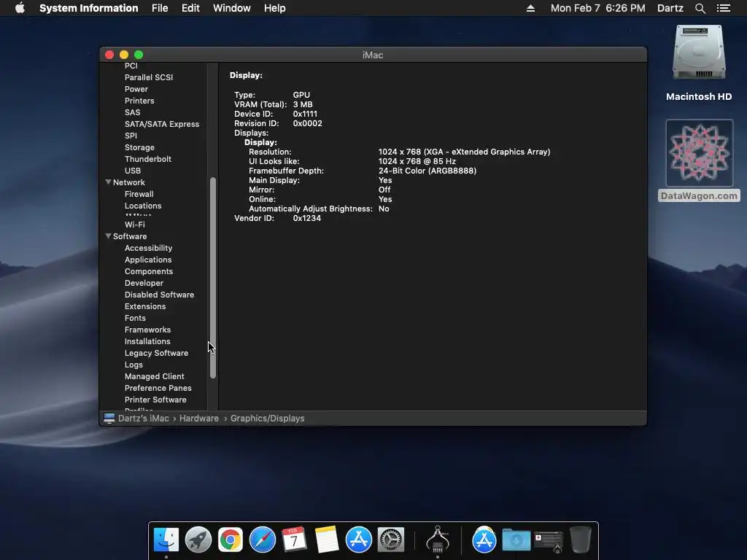Viewport: 747px width, 560px height.
Task: Open the File menu
Action: (160, 8)
